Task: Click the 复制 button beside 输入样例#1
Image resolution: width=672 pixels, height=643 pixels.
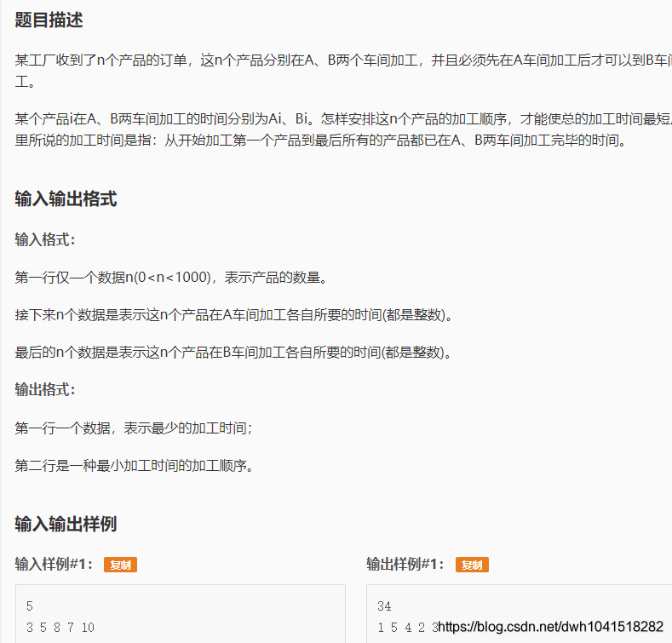Action: [120, 565]
